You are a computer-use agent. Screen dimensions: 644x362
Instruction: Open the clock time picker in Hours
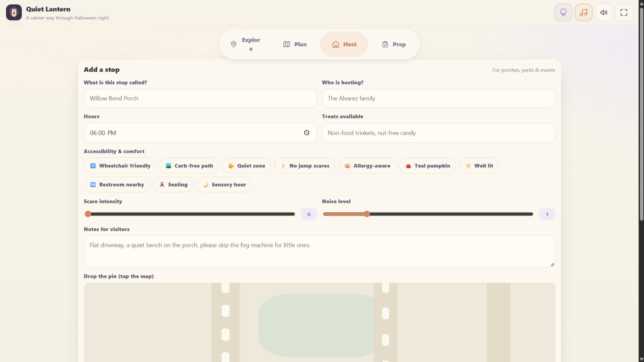click(307, 133)
